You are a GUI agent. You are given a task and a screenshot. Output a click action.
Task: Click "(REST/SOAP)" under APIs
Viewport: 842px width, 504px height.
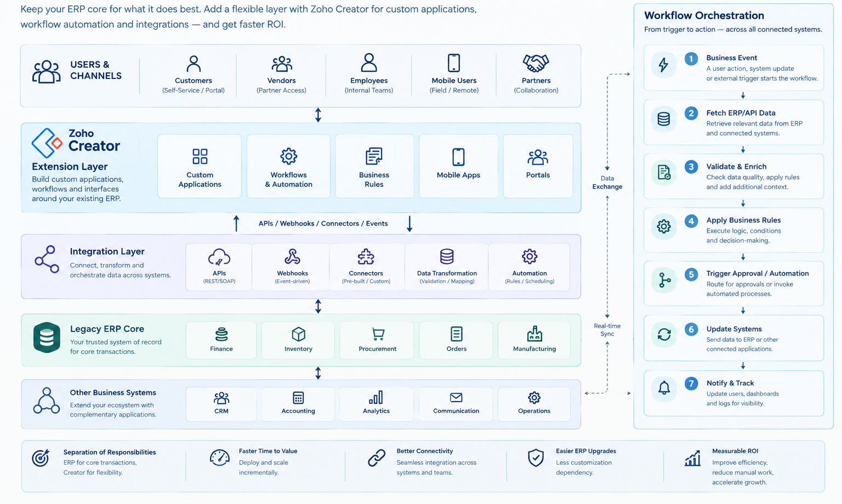[x=219, y=281]
